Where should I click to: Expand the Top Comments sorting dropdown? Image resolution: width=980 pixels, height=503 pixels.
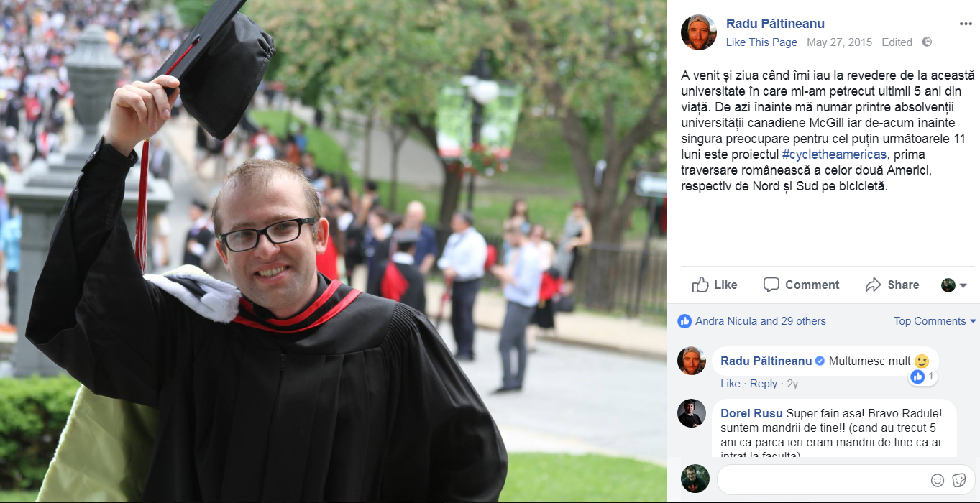coord(935,321)
